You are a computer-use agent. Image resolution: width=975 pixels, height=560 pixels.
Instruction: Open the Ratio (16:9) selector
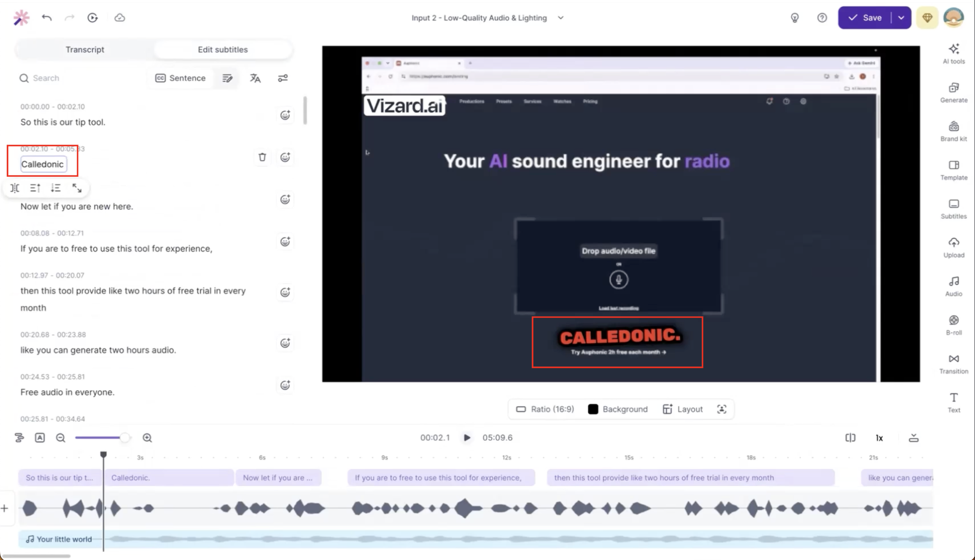[545, 409]
